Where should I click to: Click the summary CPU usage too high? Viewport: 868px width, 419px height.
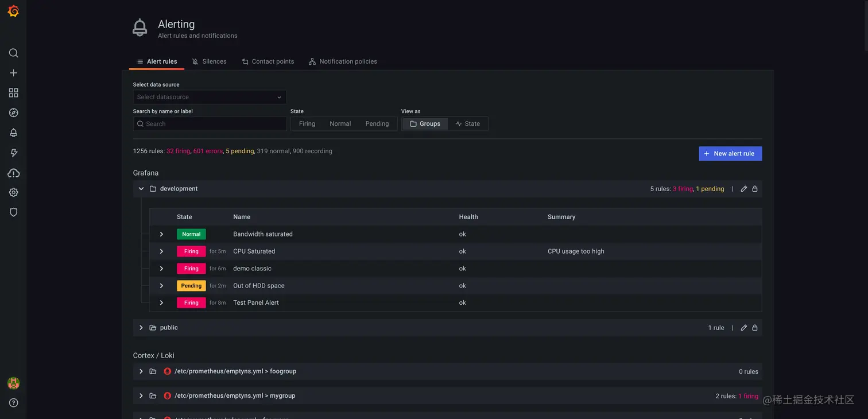point(576,251)
